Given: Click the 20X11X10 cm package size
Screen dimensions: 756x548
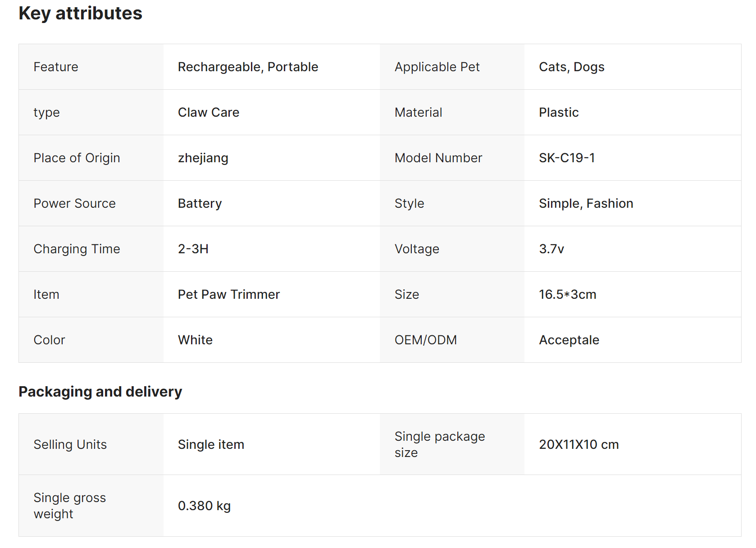Looking at the screenshot, I should [578, 444].
